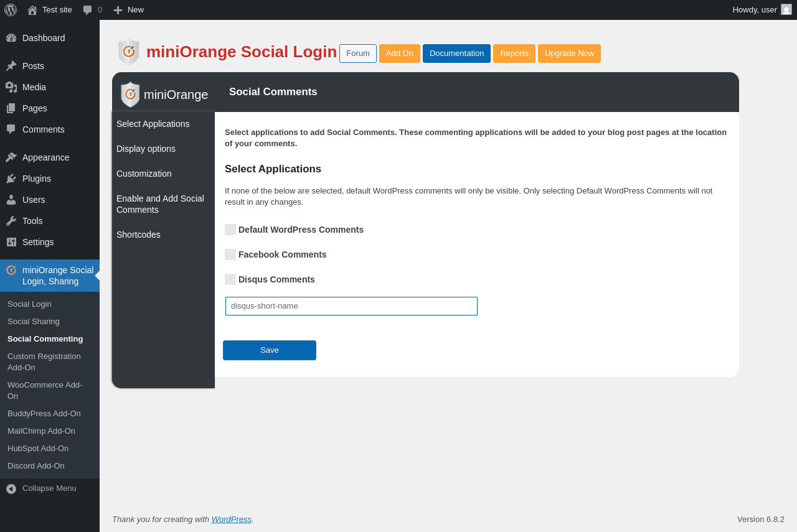
Task: Open the Shortcodes tab
Action: pyautogui.click(x=163, y=235)
